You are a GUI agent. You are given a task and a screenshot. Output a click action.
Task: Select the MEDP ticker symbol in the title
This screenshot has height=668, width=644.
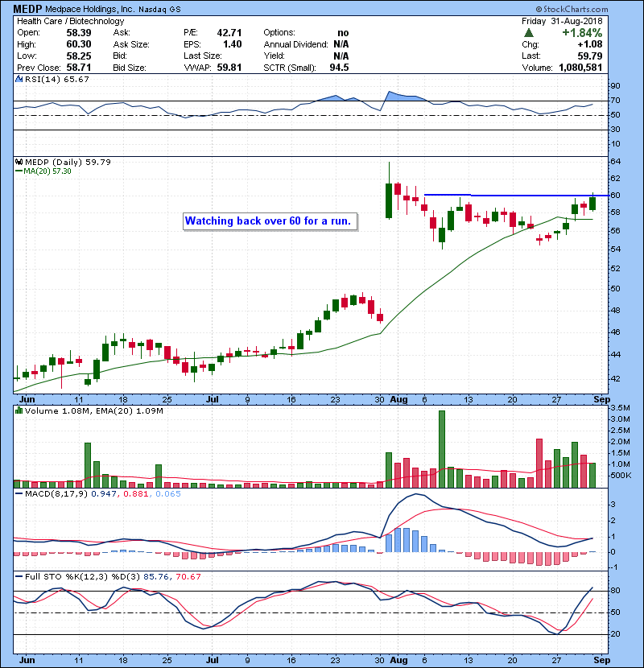point(27,9)
